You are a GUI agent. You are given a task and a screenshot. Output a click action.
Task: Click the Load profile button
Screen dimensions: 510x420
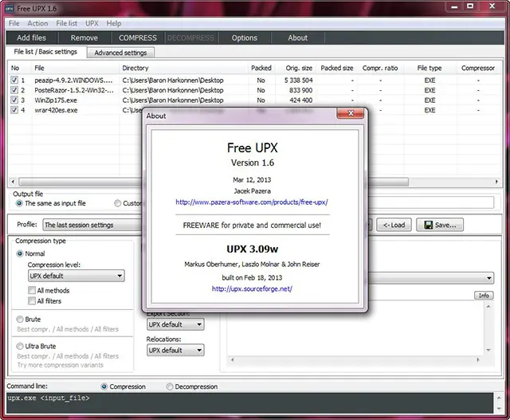coord(394,225)
